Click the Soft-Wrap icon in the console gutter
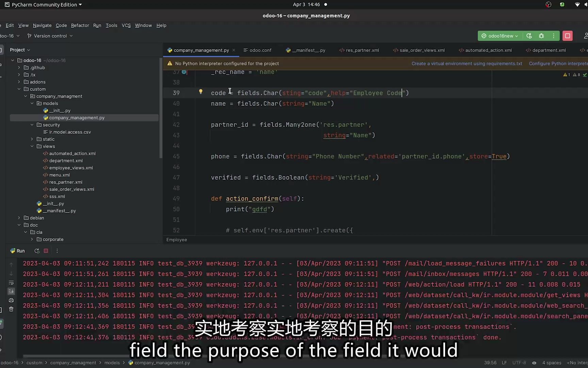 tap(11, 282)
